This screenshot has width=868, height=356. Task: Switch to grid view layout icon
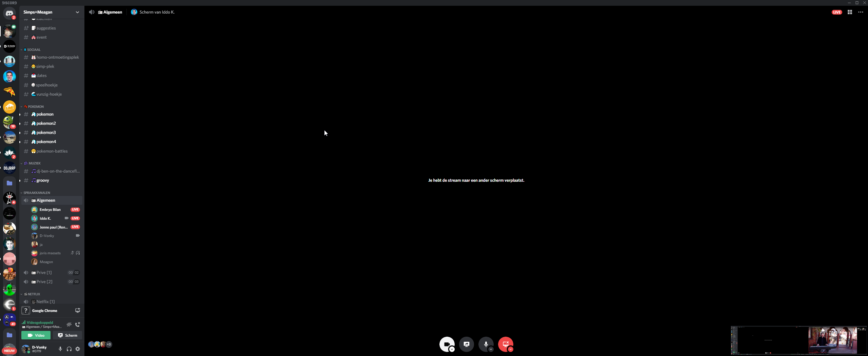coord(850,12)
